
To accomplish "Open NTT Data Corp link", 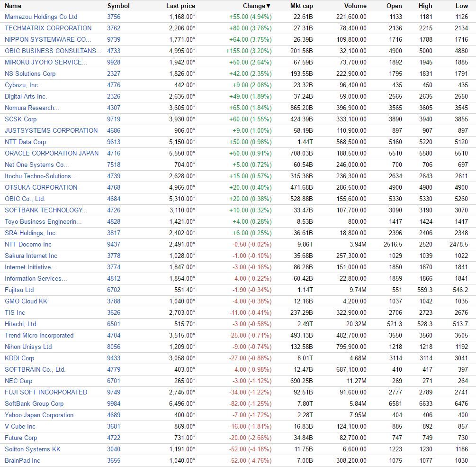I will pyautogui.click(x=25, y=142).
